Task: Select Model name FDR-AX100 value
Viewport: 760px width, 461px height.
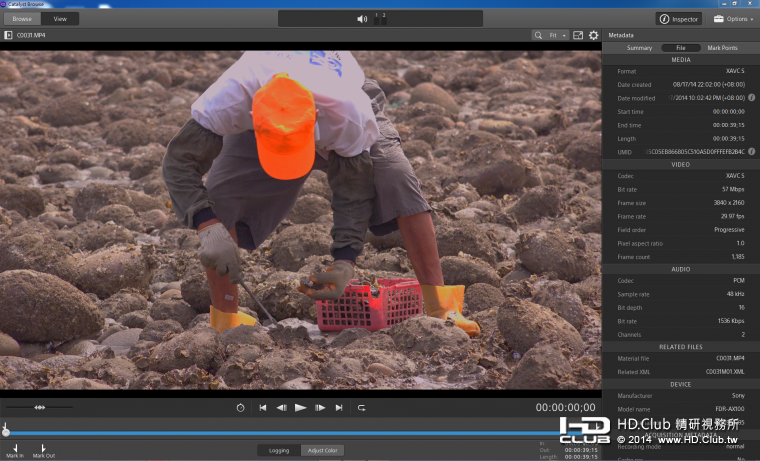Action: (x=730, y=409)
